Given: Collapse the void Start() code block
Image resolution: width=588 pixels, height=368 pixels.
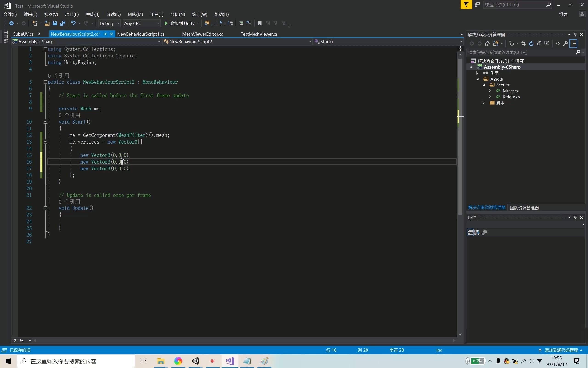Looking at the screenshot, I should [45, 122].
